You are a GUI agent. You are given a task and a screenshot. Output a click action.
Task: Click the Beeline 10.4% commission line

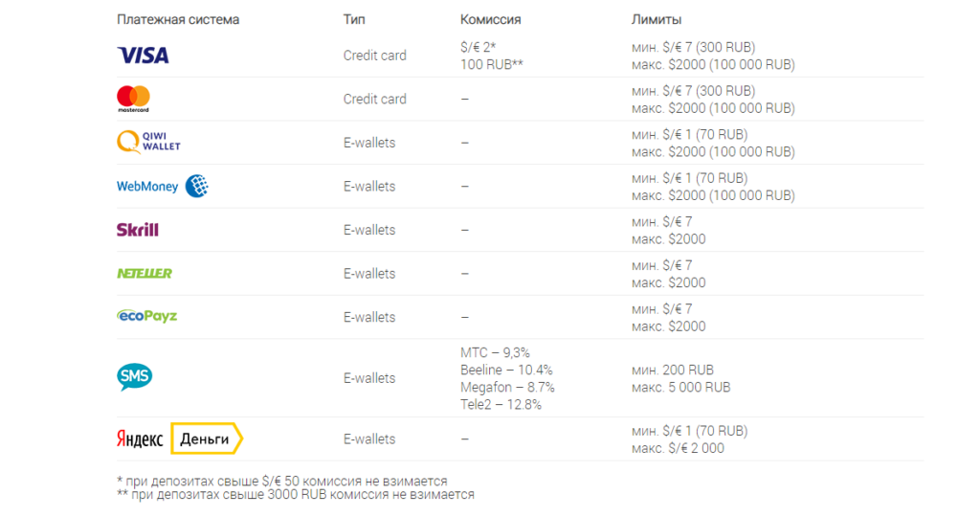506,370
